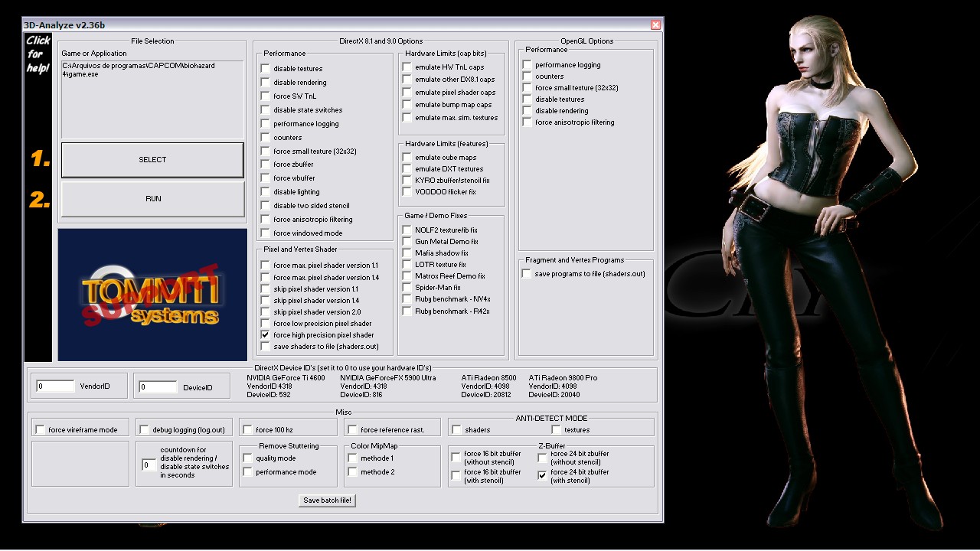Enable Ruby benchmark - R42x
The width and height of the screenshot is (980, 551).
(407, 311)
